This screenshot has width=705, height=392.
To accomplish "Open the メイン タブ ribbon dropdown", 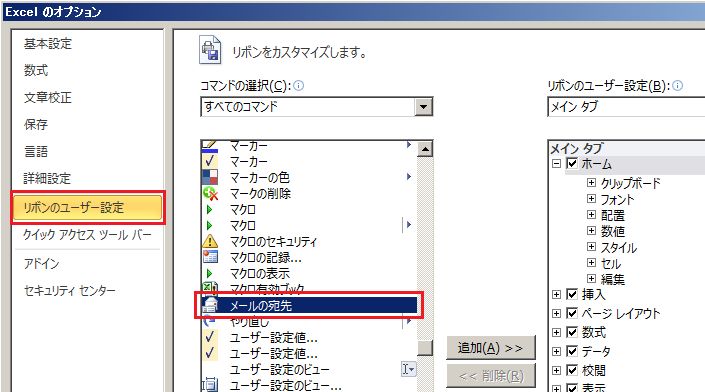I will point(626,107).
